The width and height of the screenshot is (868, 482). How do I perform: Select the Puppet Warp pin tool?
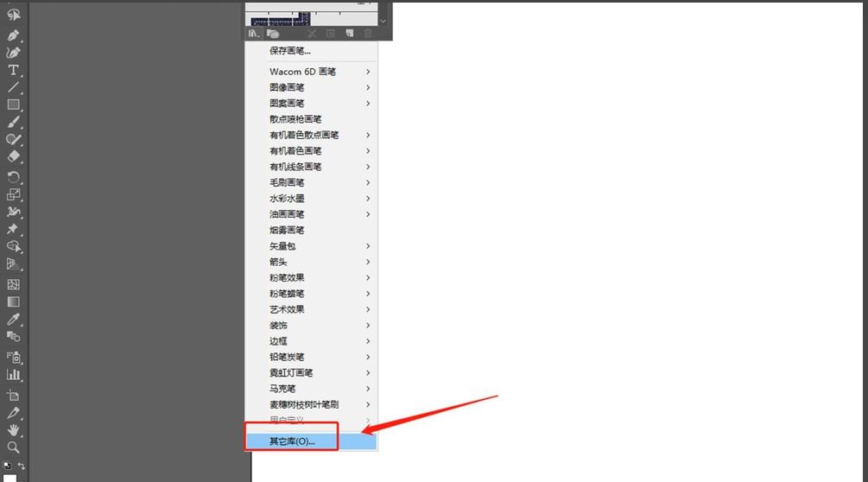coord(13,229)
